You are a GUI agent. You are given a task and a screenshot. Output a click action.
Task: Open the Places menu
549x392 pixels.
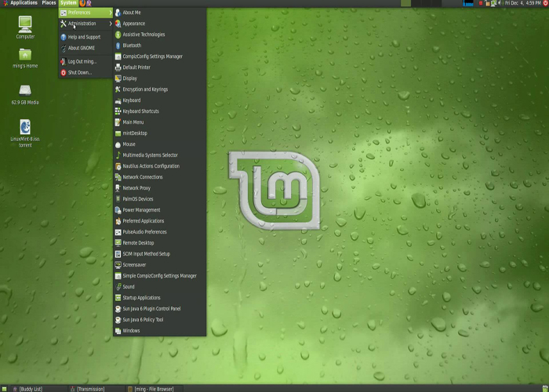coord(49,3)
